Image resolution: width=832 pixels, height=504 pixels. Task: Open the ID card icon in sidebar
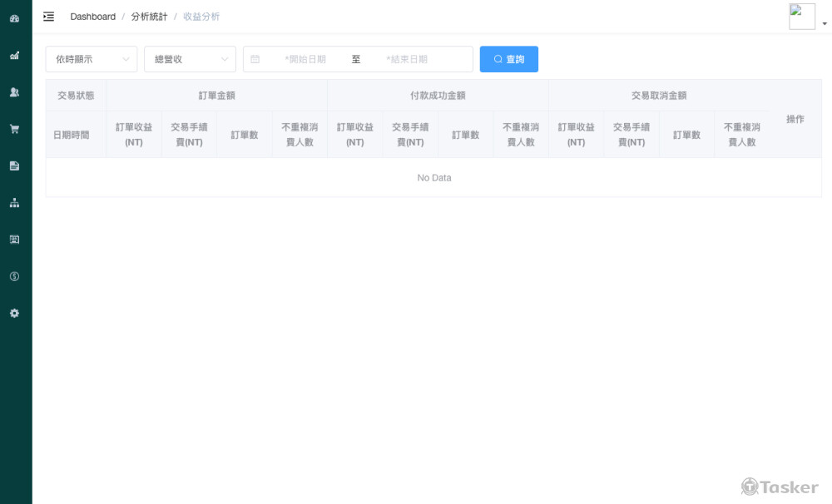tap(14, 240)
